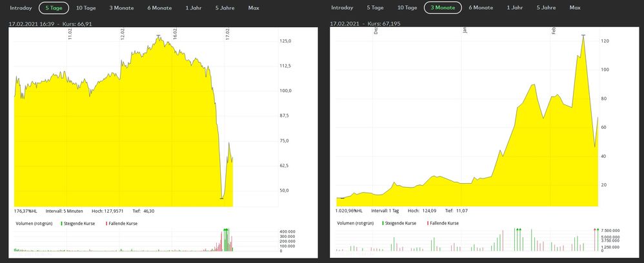Click green Steigende Kurse legend marker, left chart

pos(61,223)
